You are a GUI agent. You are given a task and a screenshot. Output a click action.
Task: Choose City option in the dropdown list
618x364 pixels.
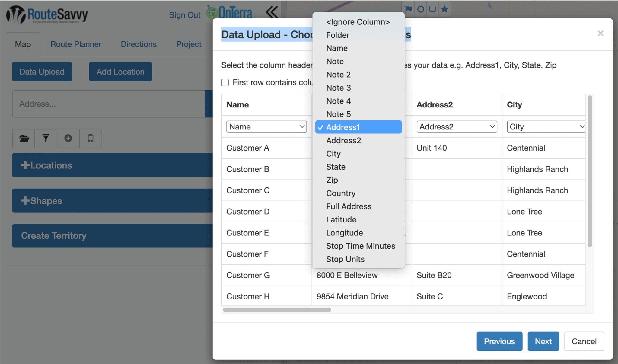click(x=358, y=154)
